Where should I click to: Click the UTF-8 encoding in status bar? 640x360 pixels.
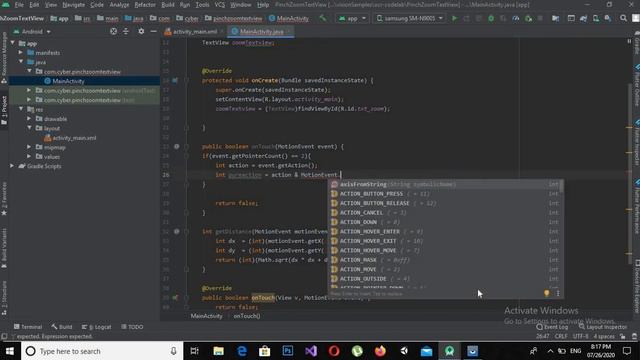[x=580, y=336]
